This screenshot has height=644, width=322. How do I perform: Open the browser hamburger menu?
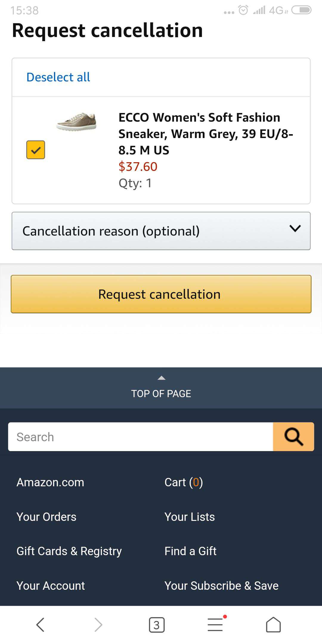[215, 625]
